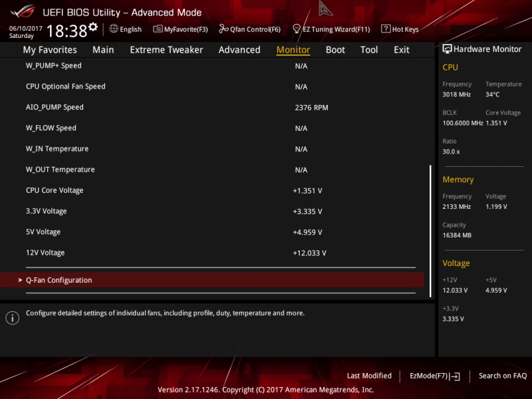Screen dimensions: 532x399
Task: Click the globe language icon
Action: point(114,29)
